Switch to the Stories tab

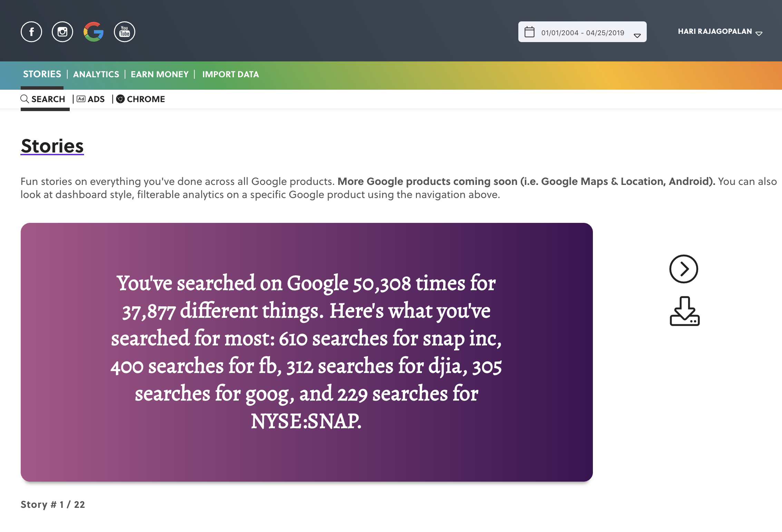42,74
